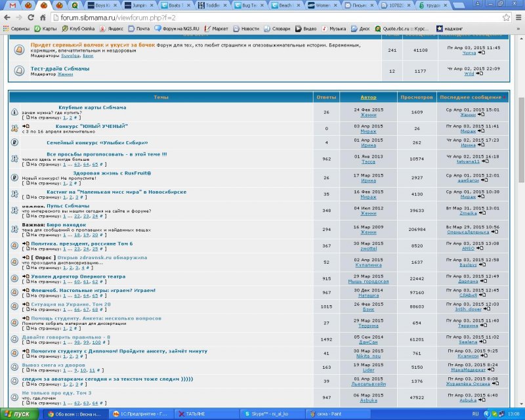Open the Словари bookmark in bookmarks bar
The width and height of the screenshot is (525, 420).
[281, 29]
